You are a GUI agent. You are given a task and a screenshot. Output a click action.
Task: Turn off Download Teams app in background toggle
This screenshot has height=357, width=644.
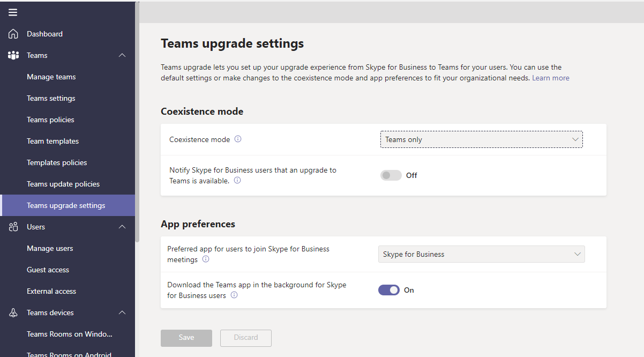389,290
